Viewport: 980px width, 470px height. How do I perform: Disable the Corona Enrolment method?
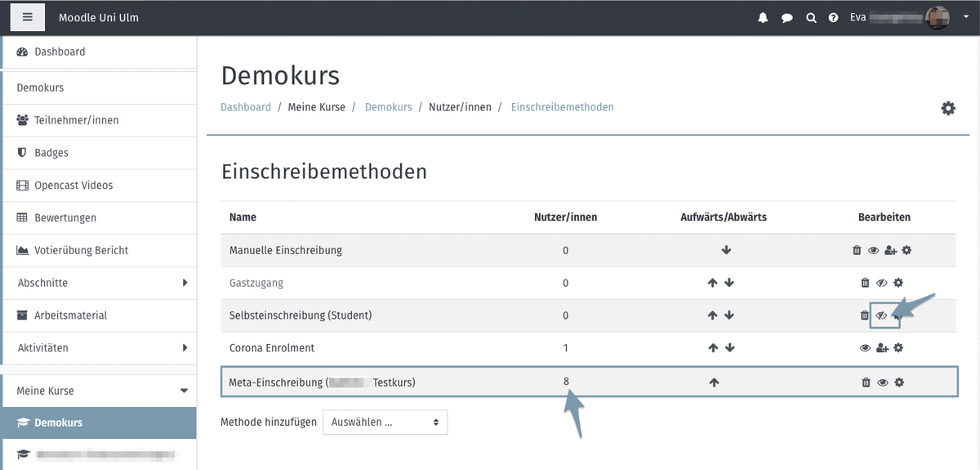click(x=865, y=348)
